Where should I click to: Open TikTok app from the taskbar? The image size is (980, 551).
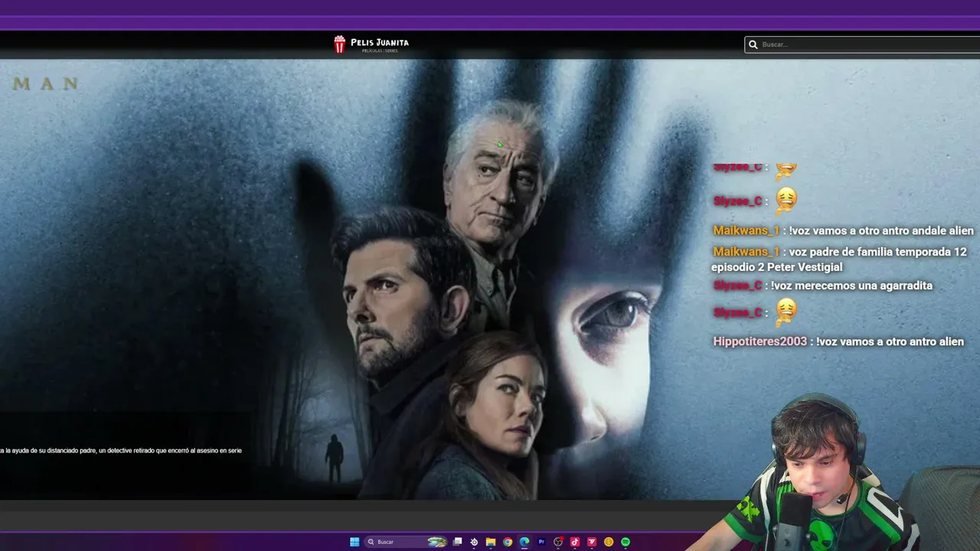575,542
